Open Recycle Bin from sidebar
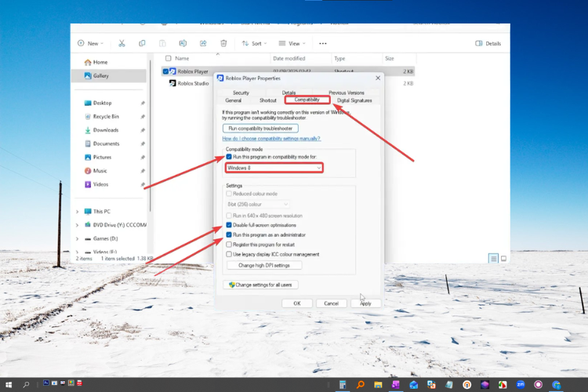Image resolution: width=588 pixels, height=392 pixels. (102, 117)
